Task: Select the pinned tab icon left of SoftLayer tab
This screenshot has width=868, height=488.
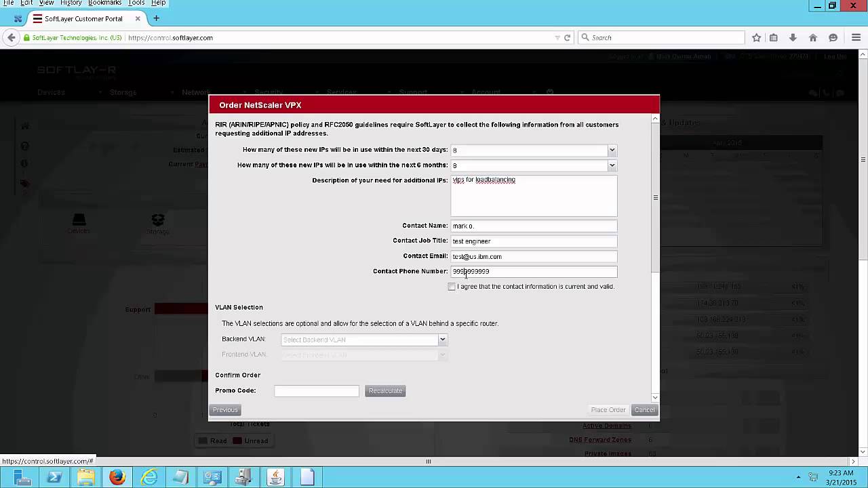Action: point(18,19)
